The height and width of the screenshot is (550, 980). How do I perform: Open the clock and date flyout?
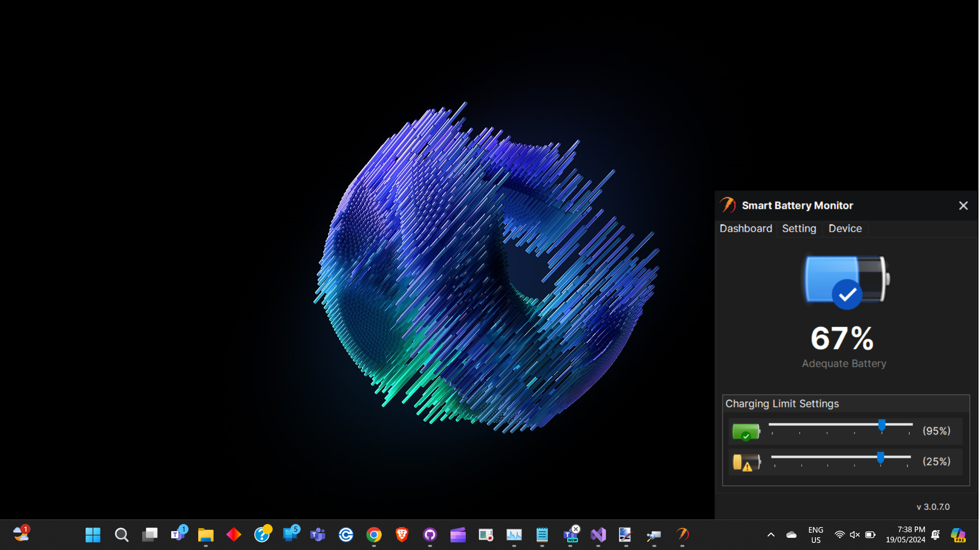[x=905, y=535]
